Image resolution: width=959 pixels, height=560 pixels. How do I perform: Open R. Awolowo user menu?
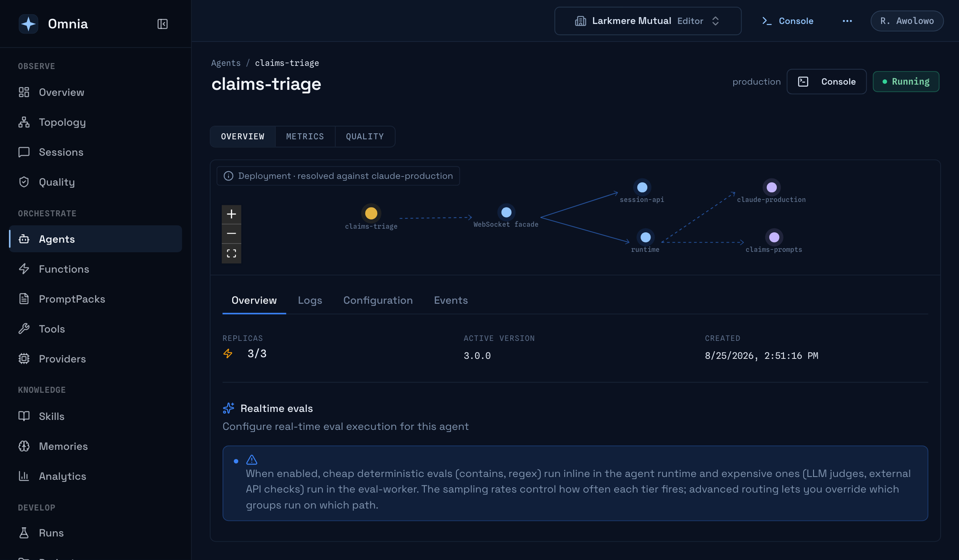907,21
